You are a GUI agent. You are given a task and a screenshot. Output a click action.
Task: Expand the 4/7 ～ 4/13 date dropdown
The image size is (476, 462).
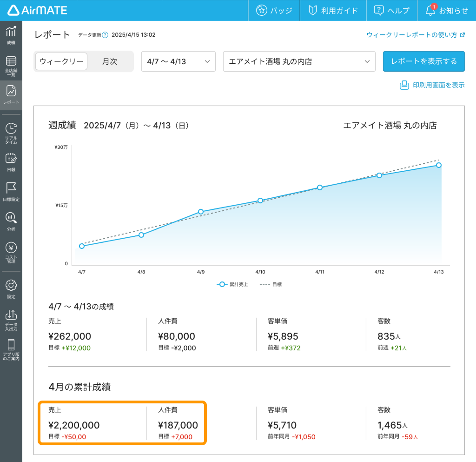click(x=178, y=61)
